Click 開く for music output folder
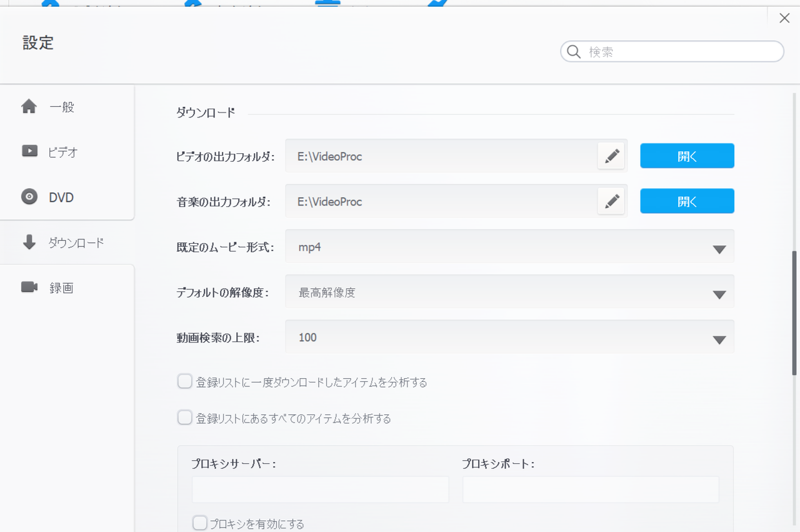This screenshot has height=532, width=800. coord(687,201)
